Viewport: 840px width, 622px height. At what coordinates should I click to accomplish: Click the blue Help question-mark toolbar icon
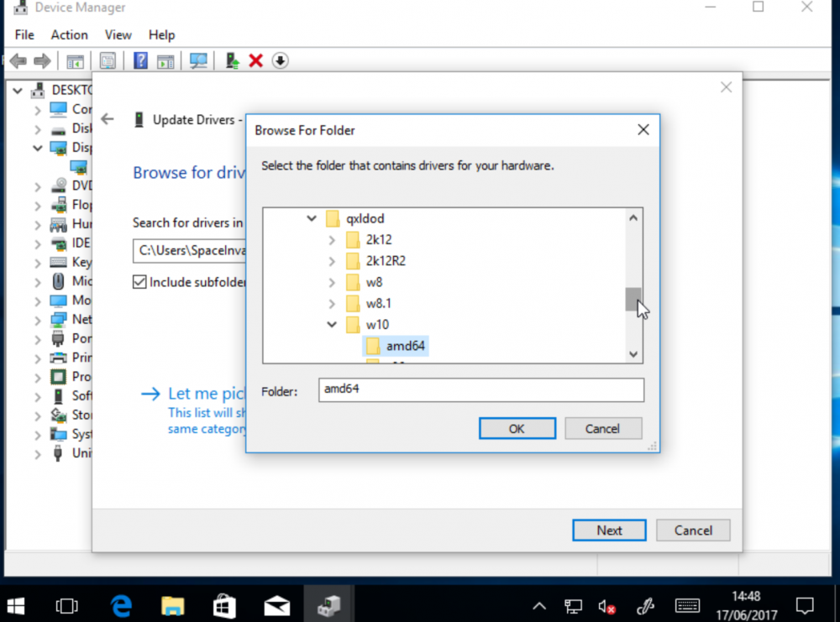[140, 60]
